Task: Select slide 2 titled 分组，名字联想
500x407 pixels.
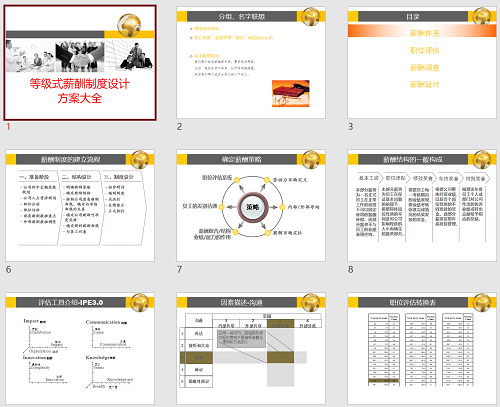Action: pyautogui.click(x=251, y=62)
